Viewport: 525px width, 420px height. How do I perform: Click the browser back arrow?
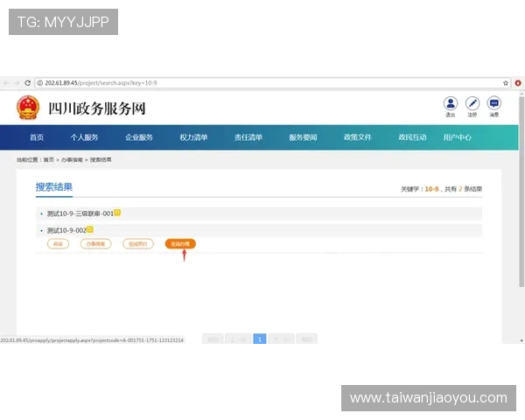tap(6, 83)
